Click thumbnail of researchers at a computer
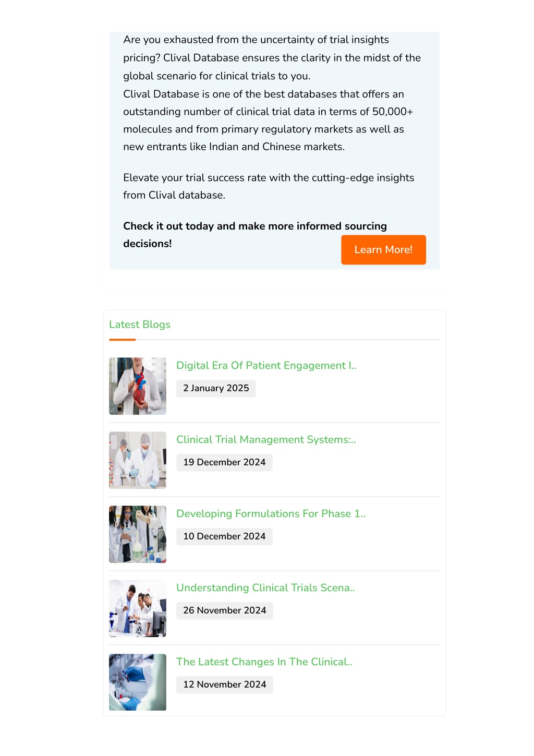This screenshot has width=534, height=756. tap(138, 608)
